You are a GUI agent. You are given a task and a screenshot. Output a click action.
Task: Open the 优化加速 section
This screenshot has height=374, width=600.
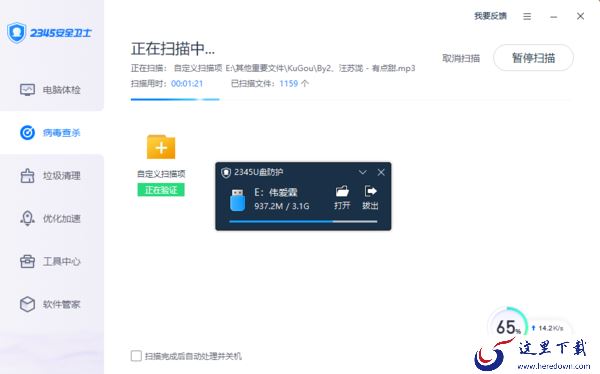click(52, 219)
